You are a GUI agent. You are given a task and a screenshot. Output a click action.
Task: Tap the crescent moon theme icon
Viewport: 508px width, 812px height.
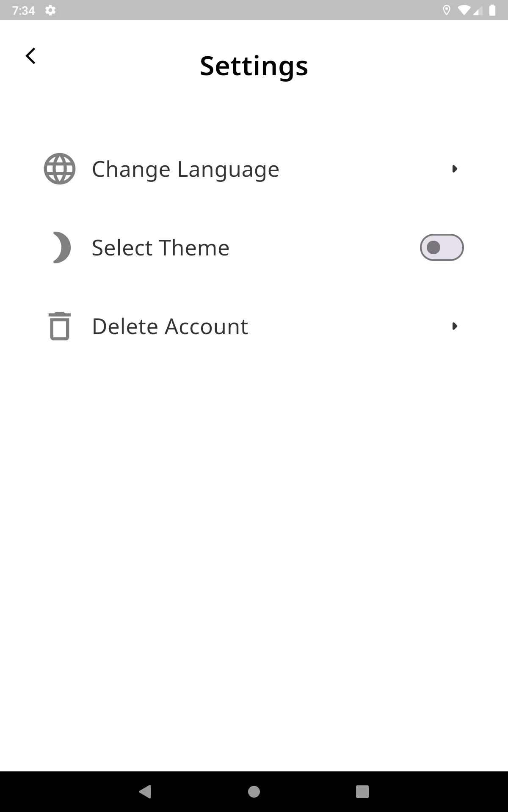tap(62, 247)
